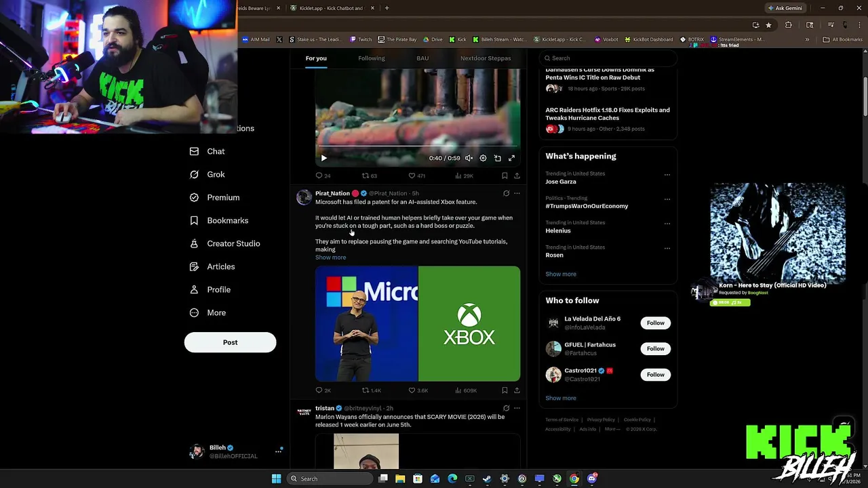Open KickBot Dashboard bookmark
Screen dimensions: 868x488
648,39
